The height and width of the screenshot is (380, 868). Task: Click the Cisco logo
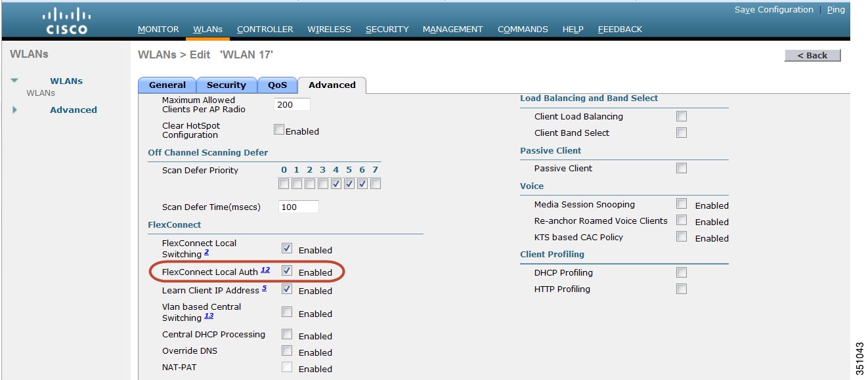click(x=66, y=20)
